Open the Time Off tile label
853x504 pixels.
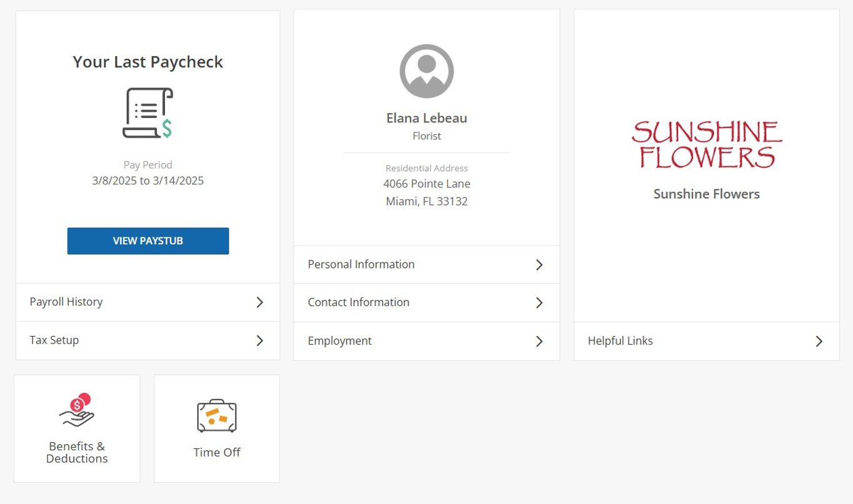coord(217,452)
